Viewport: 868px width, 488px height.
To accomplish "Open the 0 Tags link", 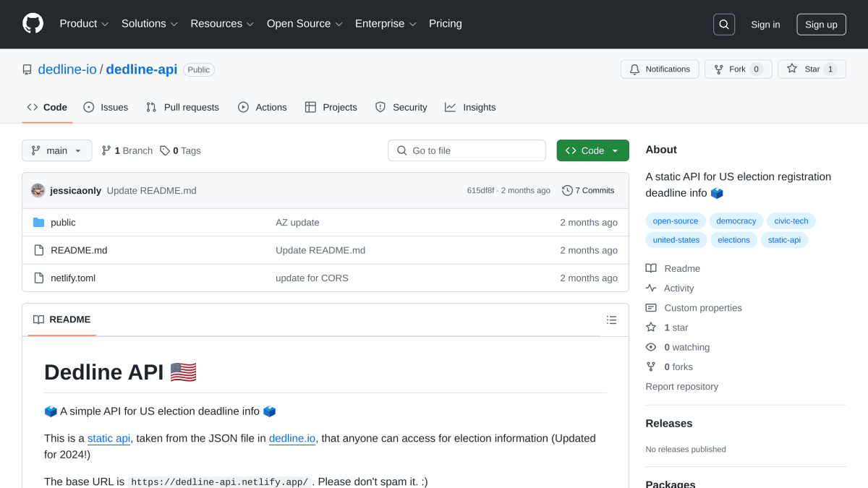I will 181,150.
